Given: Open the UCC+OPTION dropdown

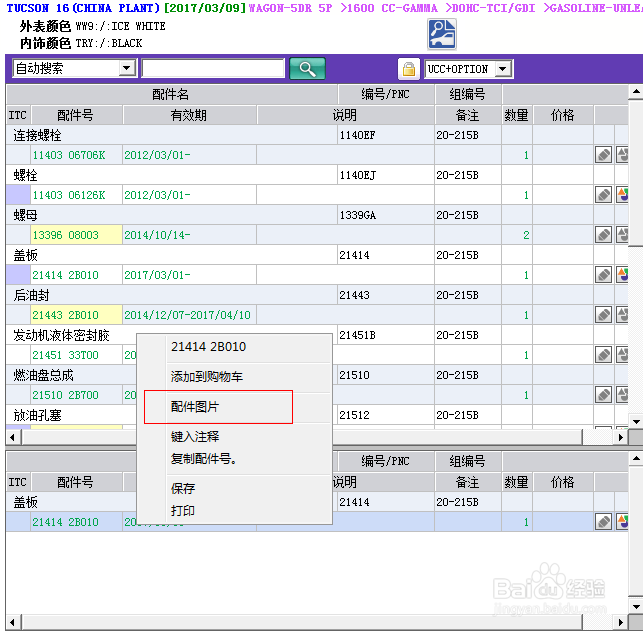Looking at the screenshot, I should (503, 69).
